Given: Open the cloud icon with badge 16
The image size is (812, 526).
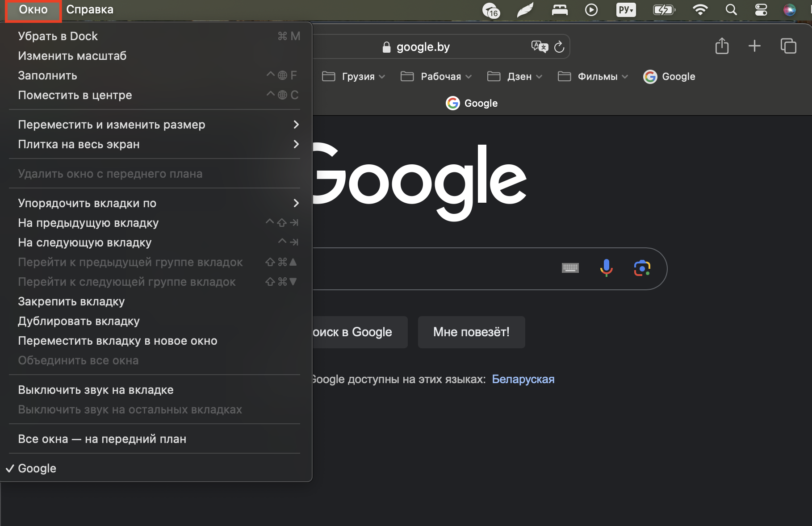Looking at the screenshot, I should coord(491,10).
